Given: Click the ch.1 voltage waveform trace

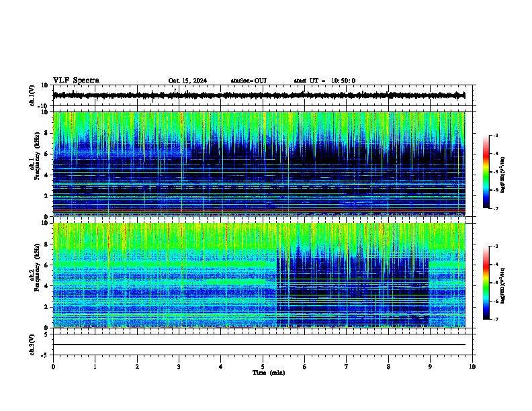Looking at the screenshot, I should pyautogui.click(x=259, y=95).
